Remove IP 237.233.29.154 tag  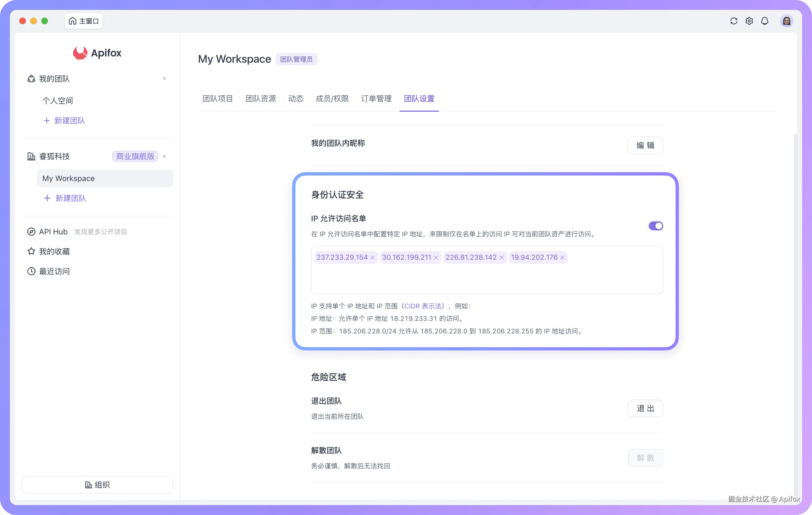(372, 258)
